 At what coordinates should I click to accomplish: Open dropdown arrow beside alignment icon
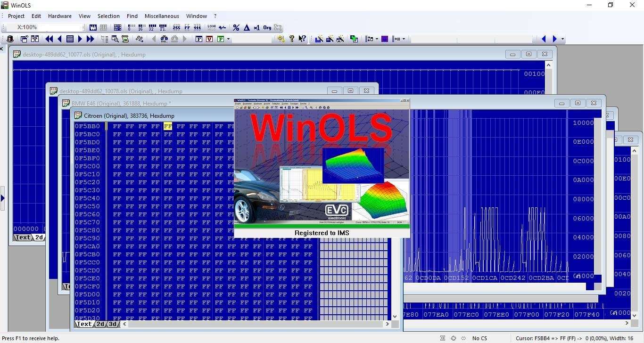(377, 39)
